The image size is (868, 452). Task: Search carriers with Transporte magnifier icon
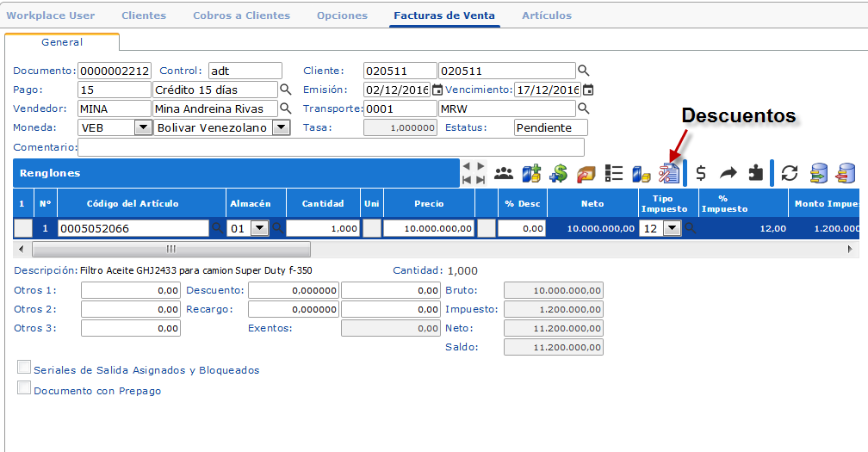click(x=584, y=108)
